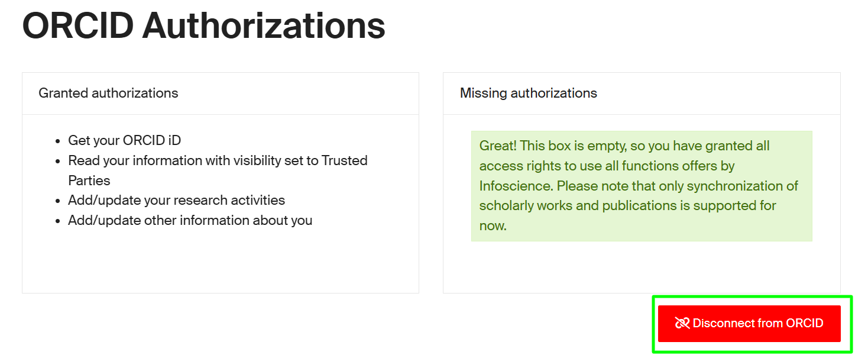The image size is (868, 361).
Task: Click the "Add/update other information about you" entry
Action: pyautogui.click(x=190, y=220)
